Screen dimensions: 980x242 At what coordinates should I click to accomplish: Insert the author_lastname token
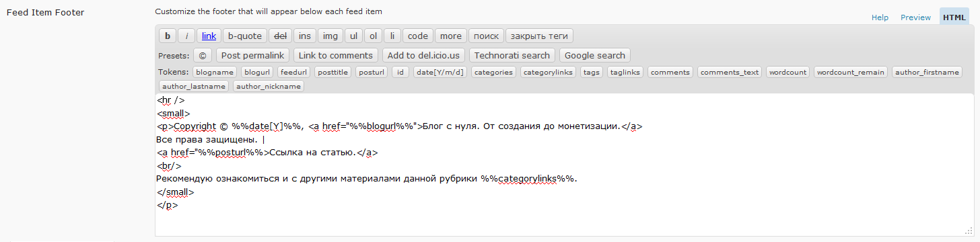pyautogui.click(x=194, y=86)
